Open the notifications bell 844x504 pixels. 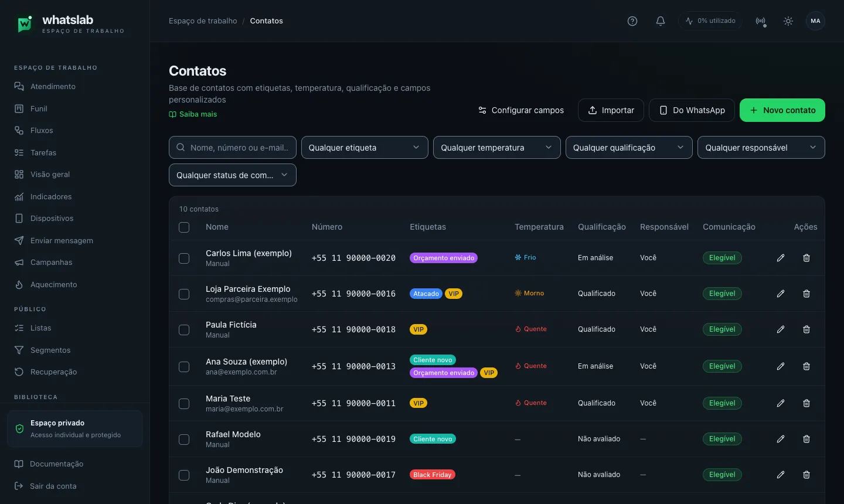pyautogui.click(x=661, y=21)
